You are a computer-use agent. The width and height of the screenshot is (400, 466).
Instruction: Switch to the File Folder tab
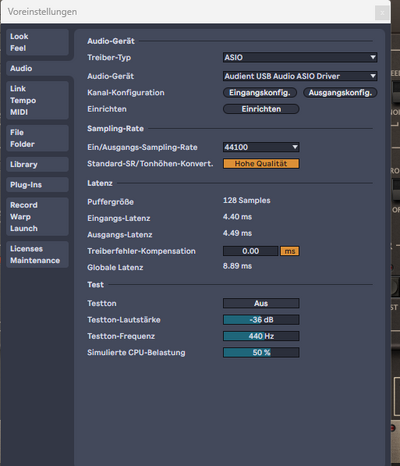(37, 138)
